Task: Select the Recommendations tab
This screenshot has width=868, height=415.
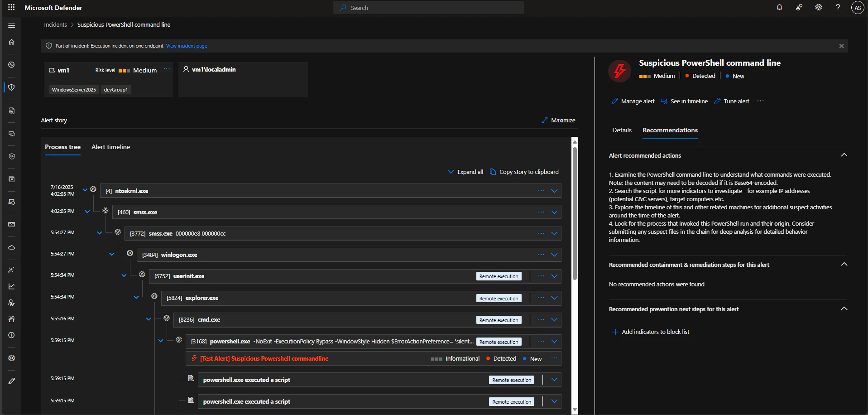Action: point(670,130)
